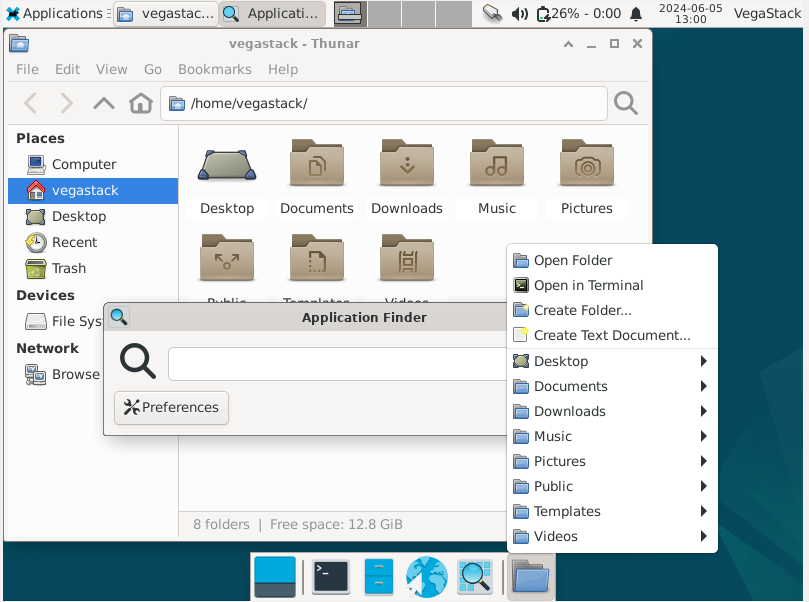The width and height of the screenshot is (809, 602).
Task: Click the search icon in the path bar
Action: click(x=625, y=103)
